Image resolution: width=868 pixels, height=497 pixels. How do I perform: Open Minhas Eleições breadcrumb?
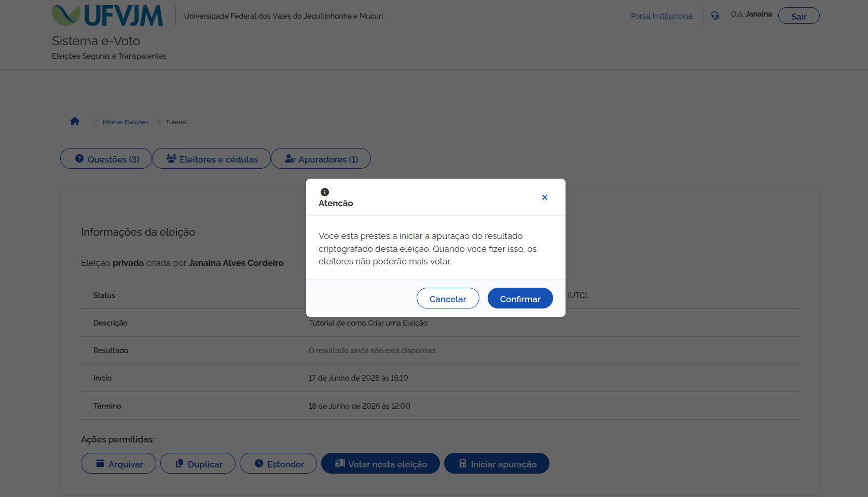pos(126,122)
